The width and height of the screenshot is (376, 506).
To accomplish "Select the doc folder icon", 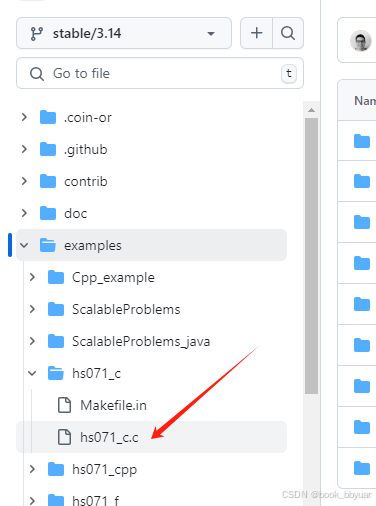I will tap(48, 213).
